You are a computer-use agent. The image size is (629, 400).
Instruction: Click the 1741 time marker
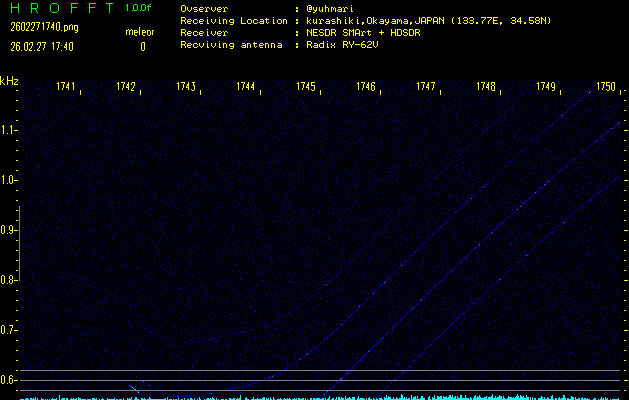66,87
